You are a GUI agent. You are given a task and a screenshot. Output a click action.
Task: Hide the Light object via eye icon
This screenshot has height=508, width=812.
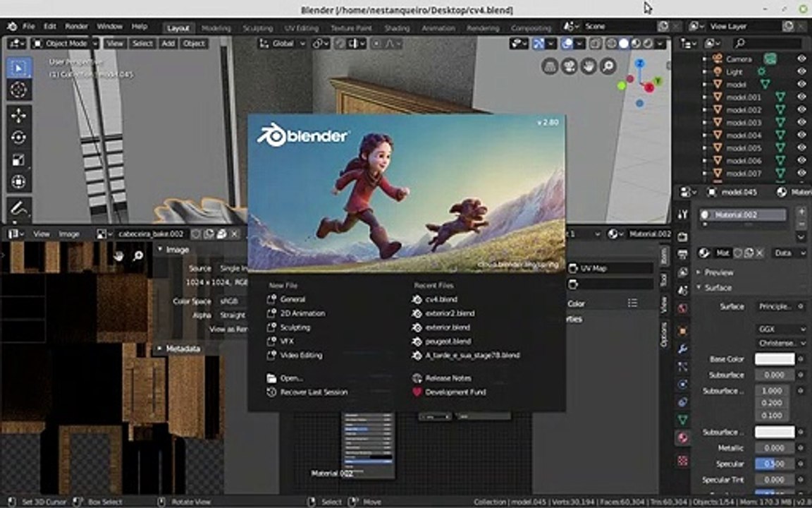[801, 71]
